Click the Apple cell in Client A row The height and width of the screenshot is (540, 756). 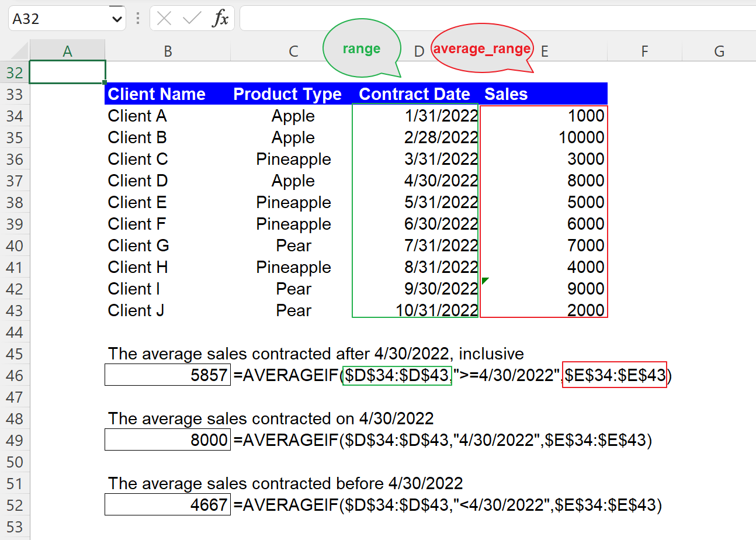293,116
